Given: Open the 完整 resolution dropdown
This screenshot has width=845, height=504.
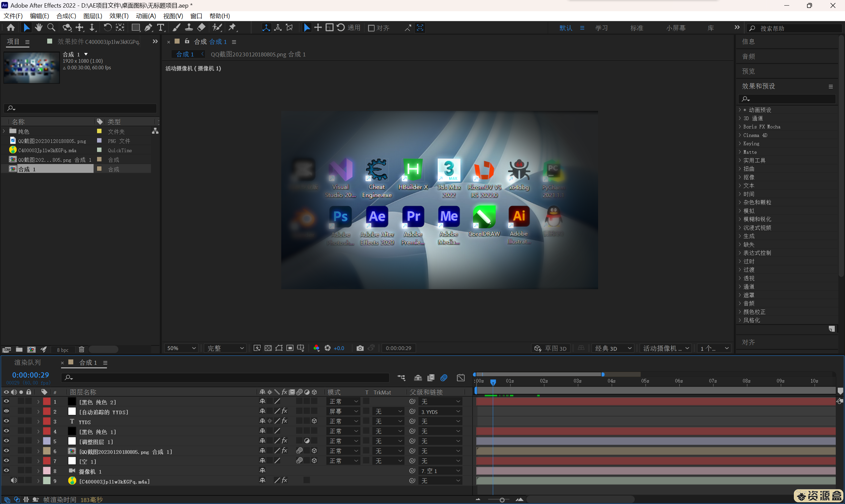Looking at the screenshot, I should pyautogui.click(x=225, y=349).
